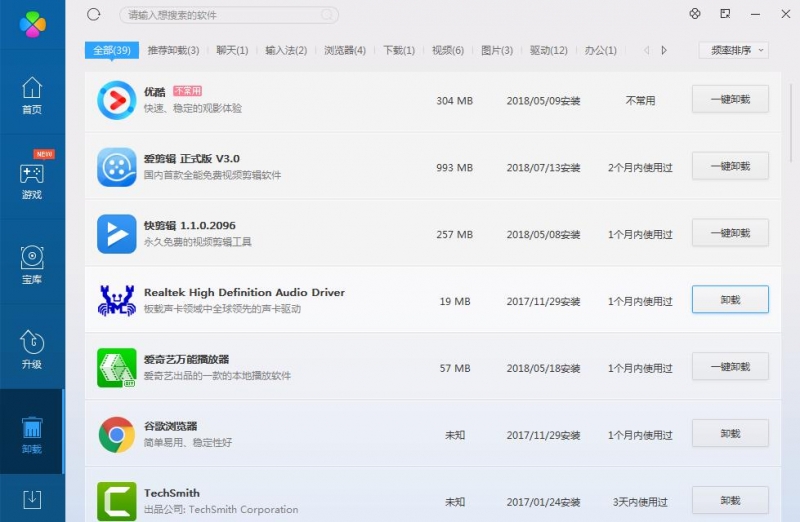Go to the previous category tabs arrow
This screenshot has width=800, height=522.
(646, 50)
